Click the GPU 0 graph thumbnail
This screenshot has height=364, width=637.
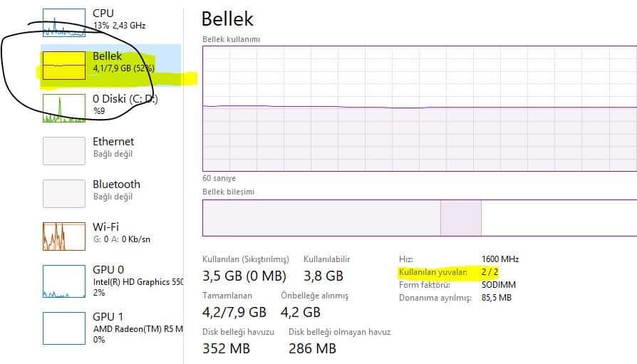click(x=63, y=280)
